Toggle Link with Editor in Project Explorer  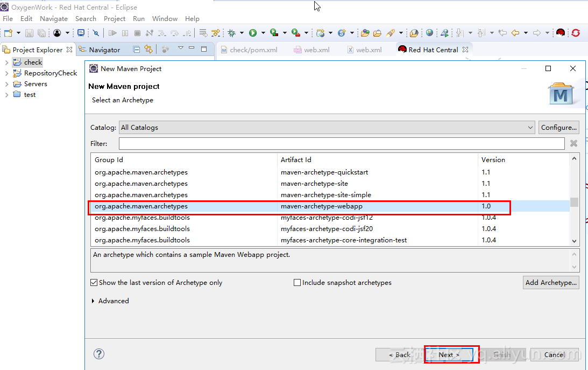(x=148, y=49)
